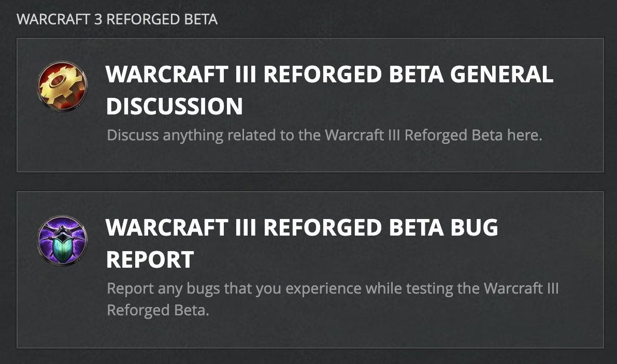Image resolution: width=617 pixels, height=364 pixels.
Task: Click "Warcraft III Reforged Beta here." in the first description
Action: (x=433, y=136)
